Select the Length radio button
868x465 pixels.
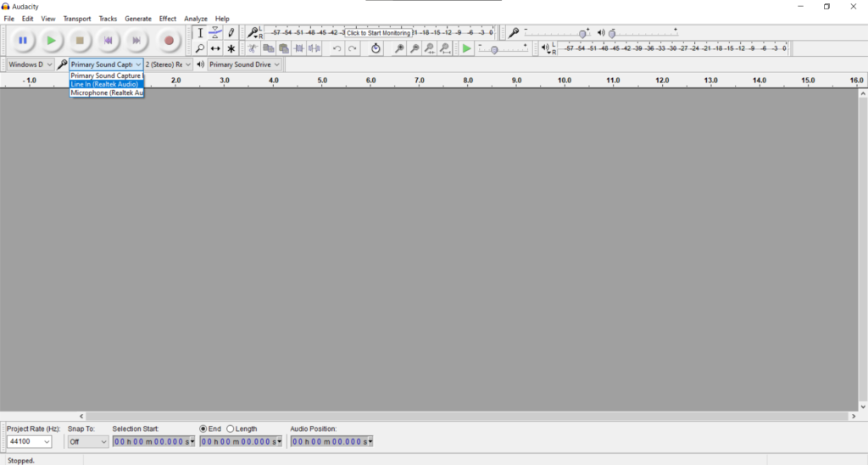point(231,429)
